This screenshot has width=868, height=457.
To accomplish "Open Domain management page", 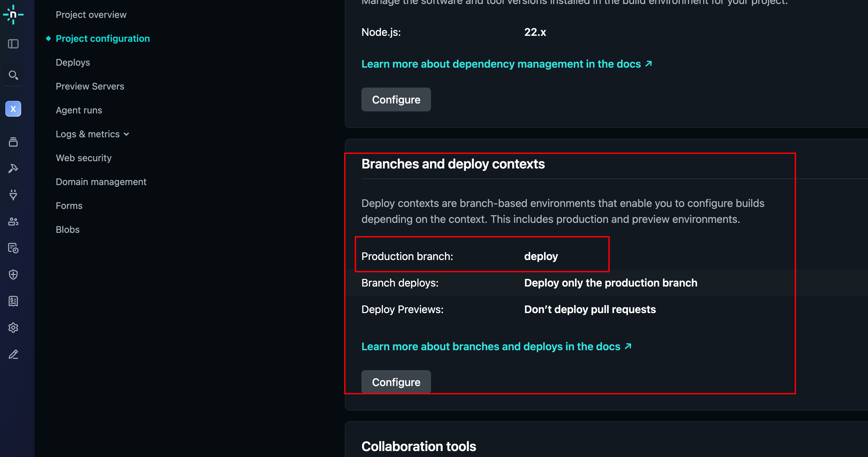I will [101, 182].
